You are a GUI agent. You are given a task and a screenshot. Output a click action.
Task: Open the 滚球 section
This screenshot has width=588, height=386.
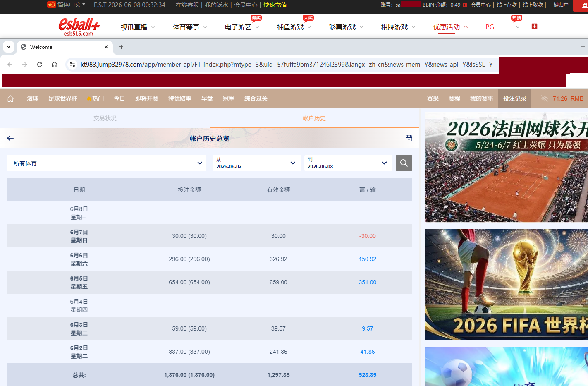[x=33, y=98]
